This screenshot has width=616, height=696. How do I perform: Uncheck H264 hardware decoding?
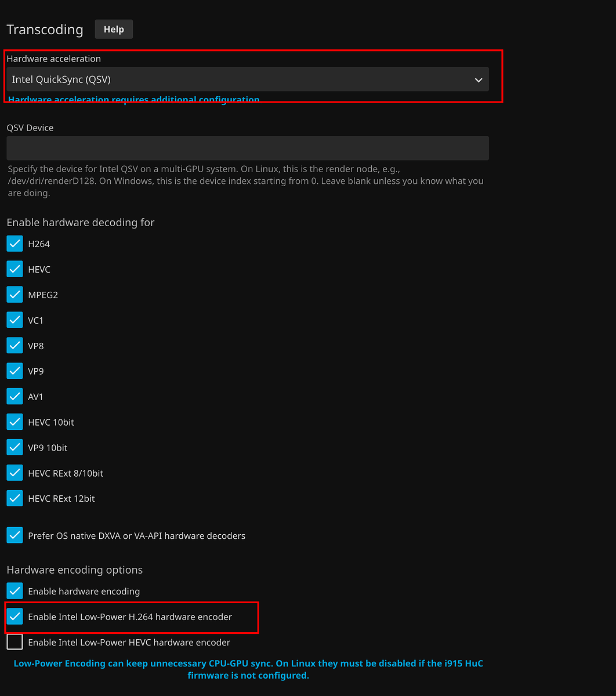(15, 244)
